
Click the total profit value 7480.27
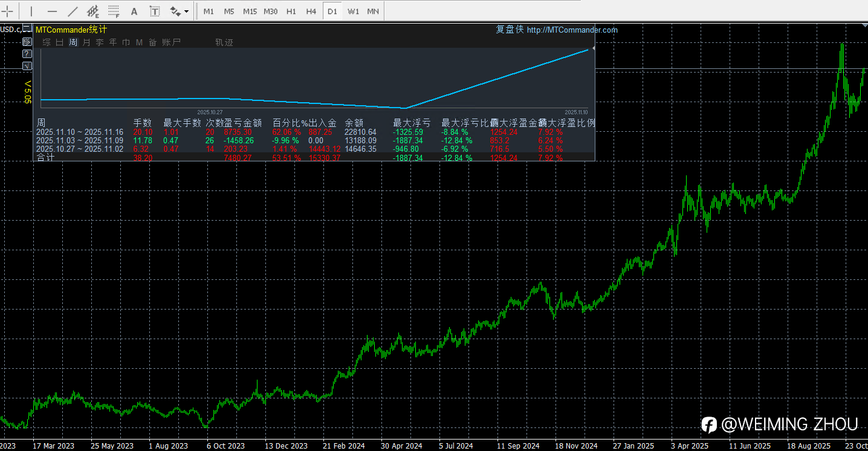(238, 158)
